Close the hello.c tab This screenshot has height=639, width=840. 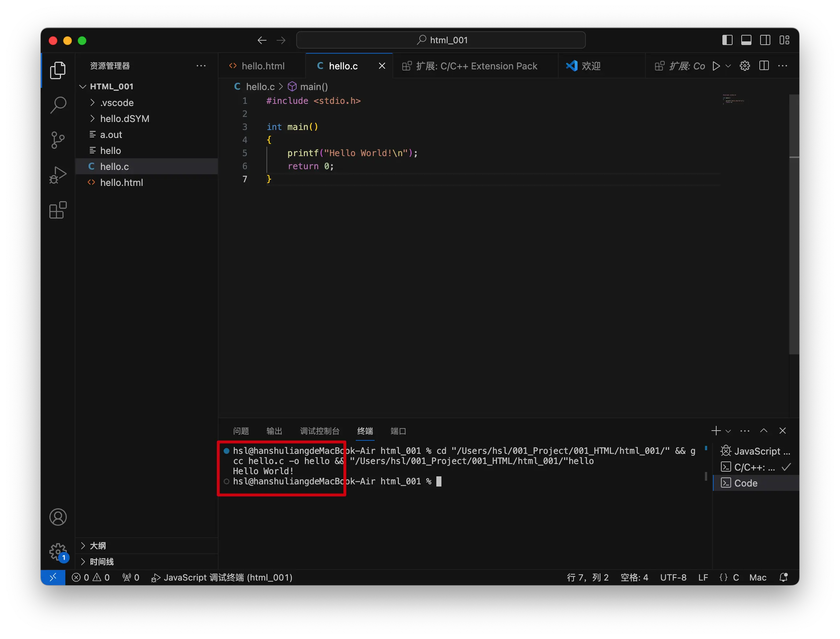tap(382, 66)
